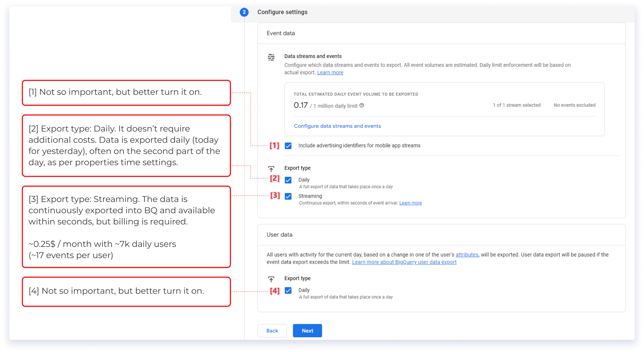Click the '1 of 1 stream selected' text
The image size is (644, 352).
coord(517,105)
